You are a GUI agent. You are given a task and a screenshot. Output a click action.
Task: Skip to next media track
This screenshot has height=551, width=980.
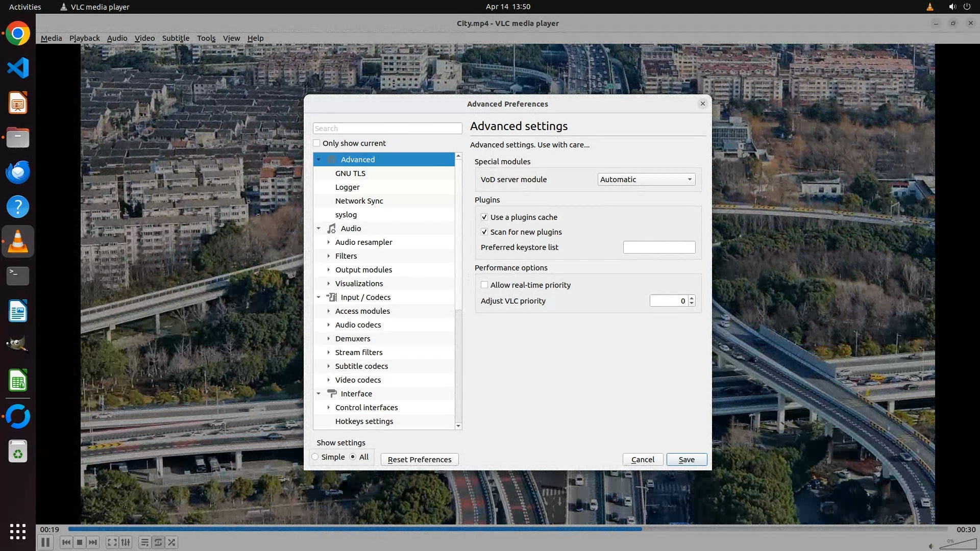[x=93, y=542]
